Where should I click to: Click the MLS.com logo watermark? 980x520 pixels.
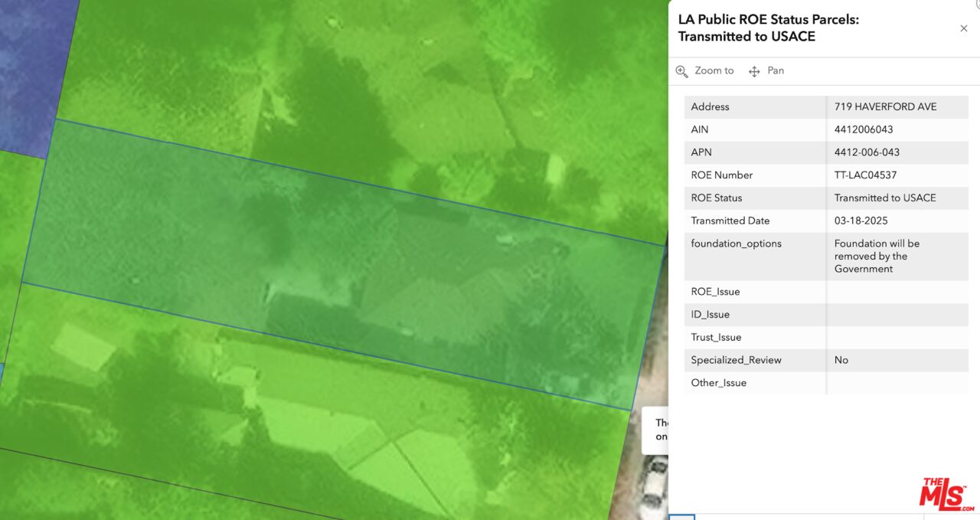click(947, 495)
